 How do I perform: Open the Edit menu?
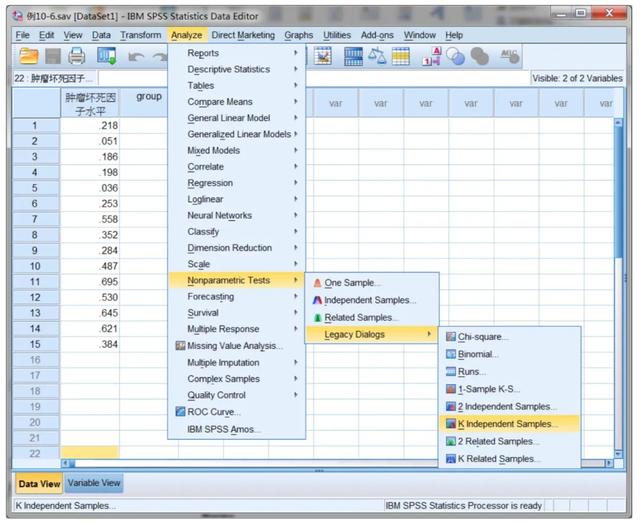47,35
